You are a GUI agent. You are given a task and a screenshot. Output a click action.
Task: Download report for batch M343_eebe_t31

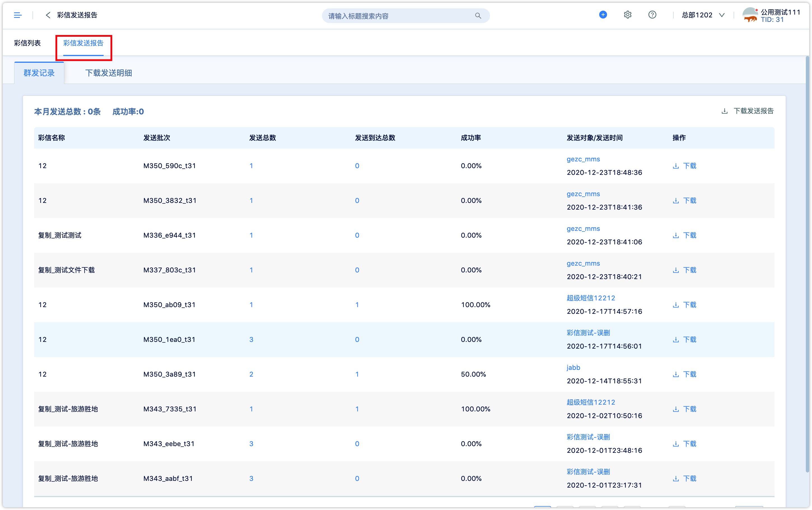[x=684, y=444]
